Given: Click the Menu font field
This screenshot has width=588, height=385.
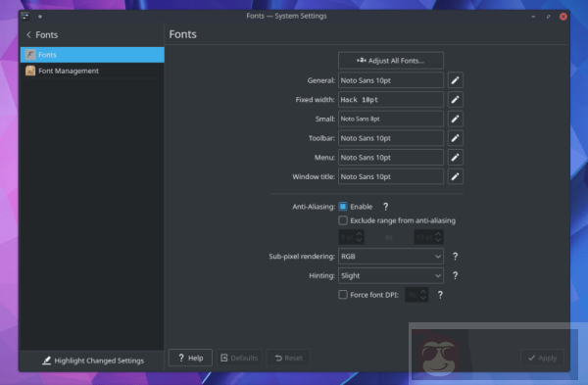Looking at the screenshot, I should click(391, 158).
